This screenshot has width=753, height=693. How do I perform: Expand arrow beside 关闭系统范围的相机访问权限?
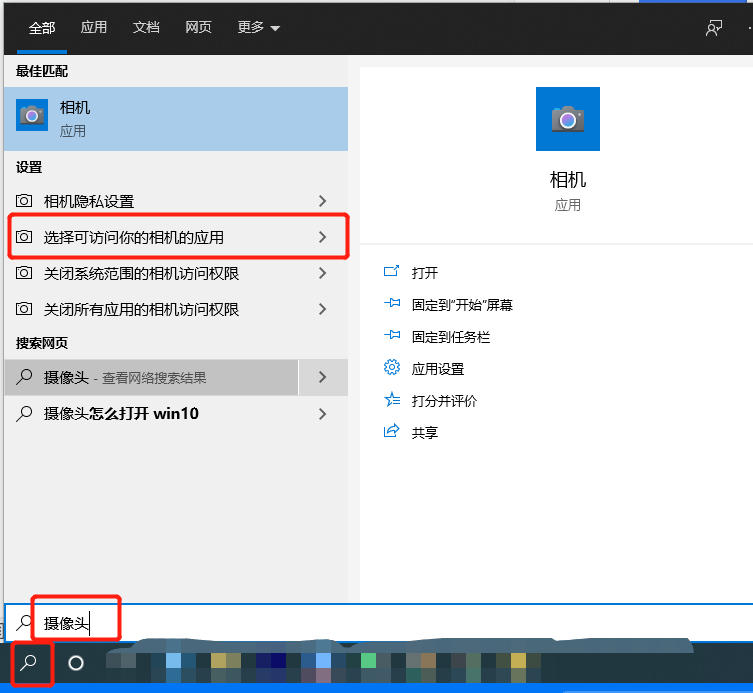[x=322, y=273]
